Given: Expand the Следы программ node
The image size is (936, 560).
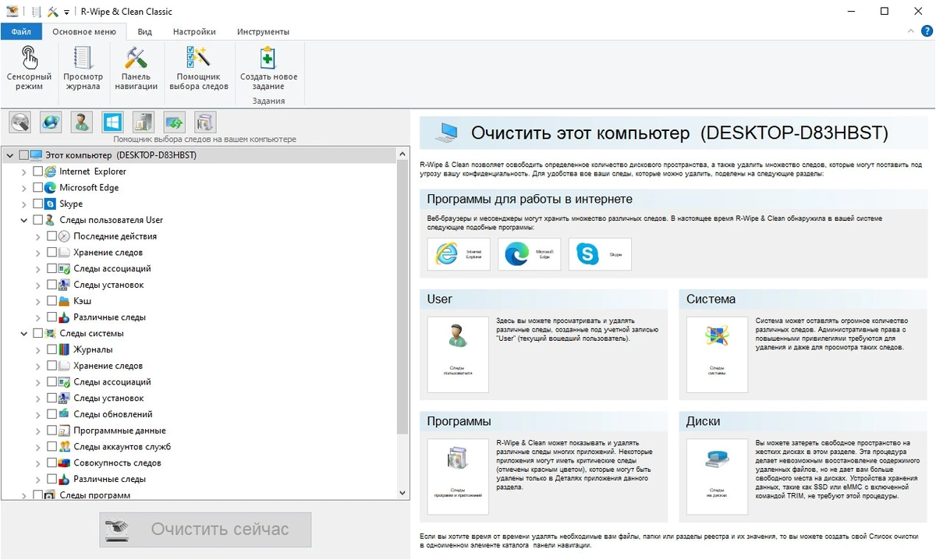Looking at the screenshot, I should point(24,495).
